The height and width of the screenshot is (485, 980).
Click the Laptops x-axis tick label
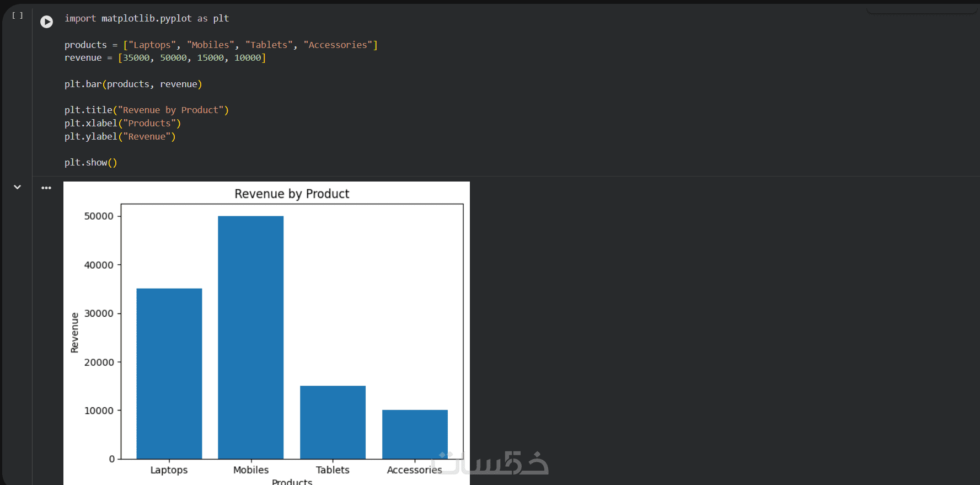coord(169,470)
